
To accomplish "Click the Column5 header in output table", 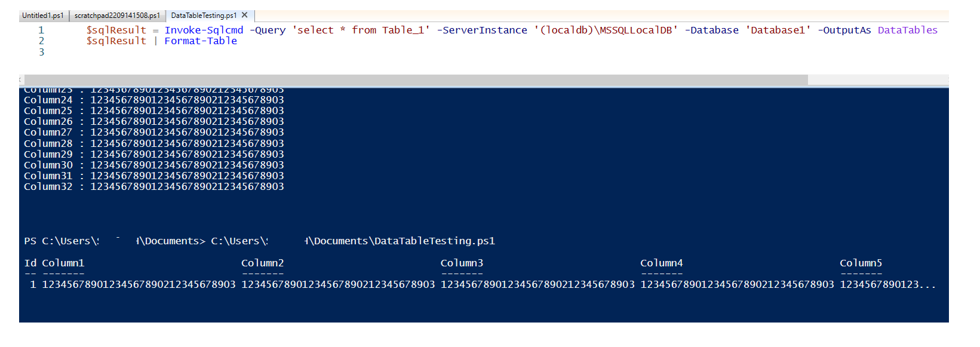I will 861,263.
